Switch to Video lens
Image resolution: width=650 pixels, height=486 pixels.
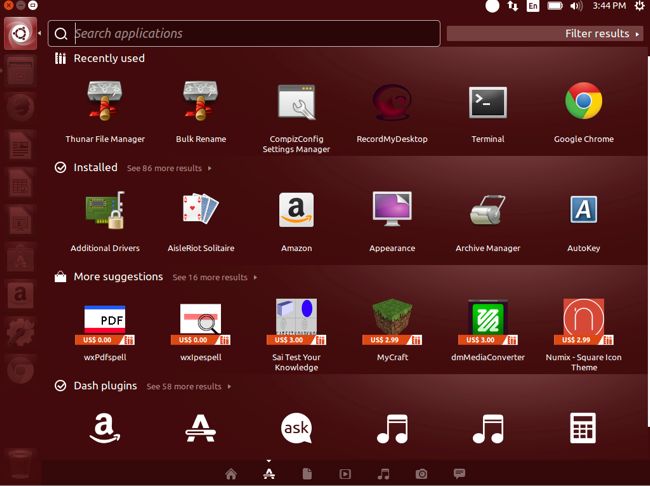[345, 474]
